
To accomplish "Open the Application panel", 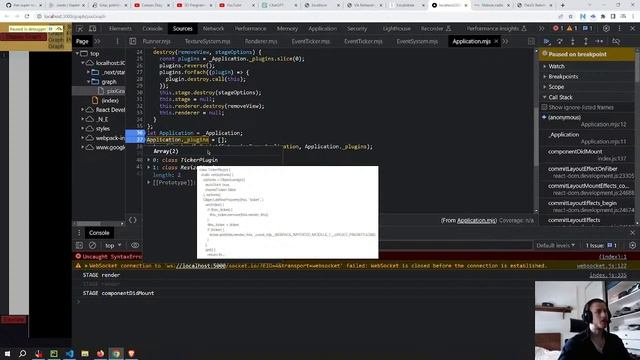I will pyautogui.click(x=322, y=29).
